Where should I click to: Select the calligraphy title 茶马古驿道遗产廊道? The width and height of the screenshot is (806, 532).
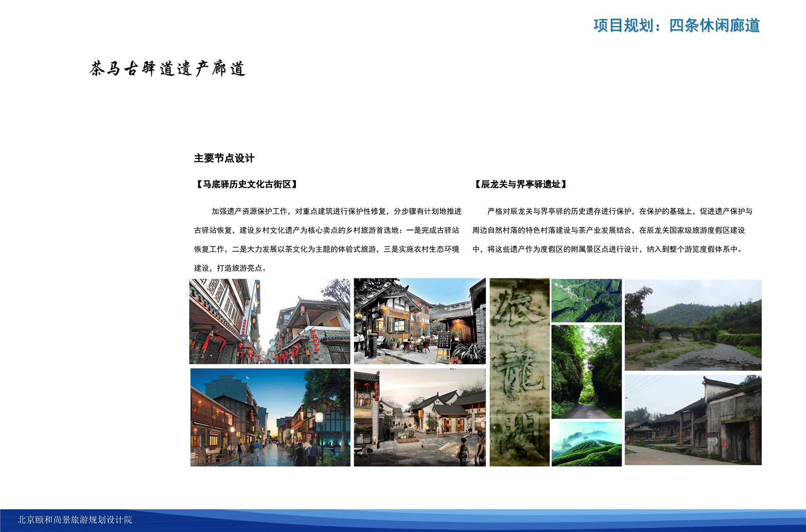[168, 69]
